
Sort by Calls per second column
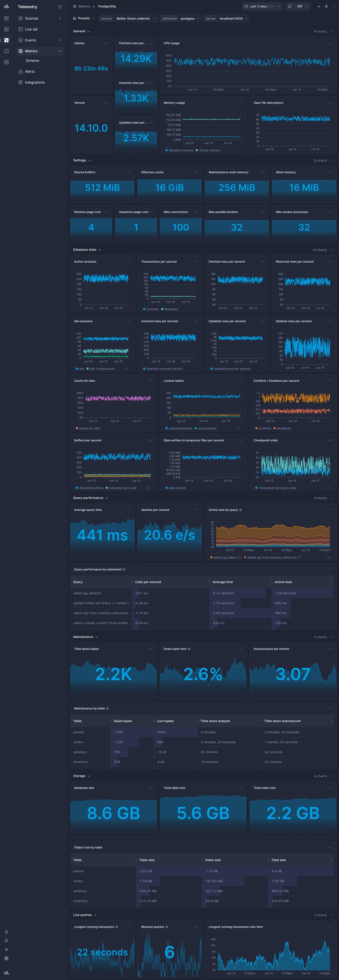148,582
